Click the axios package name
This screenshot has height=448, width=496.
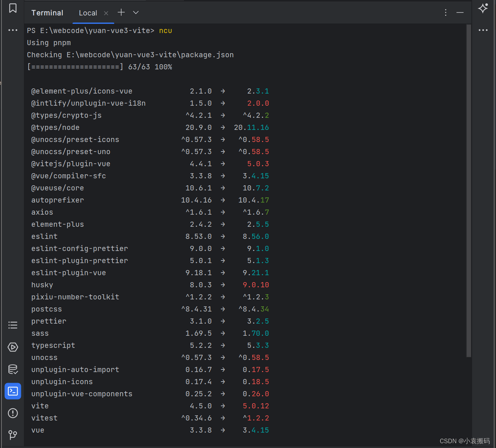coord(42,212)
